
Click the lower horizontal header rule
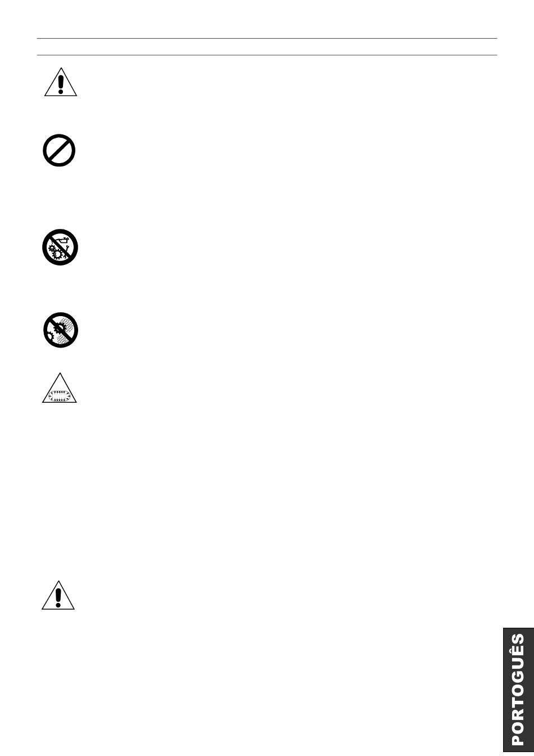(x=267, y=55)
